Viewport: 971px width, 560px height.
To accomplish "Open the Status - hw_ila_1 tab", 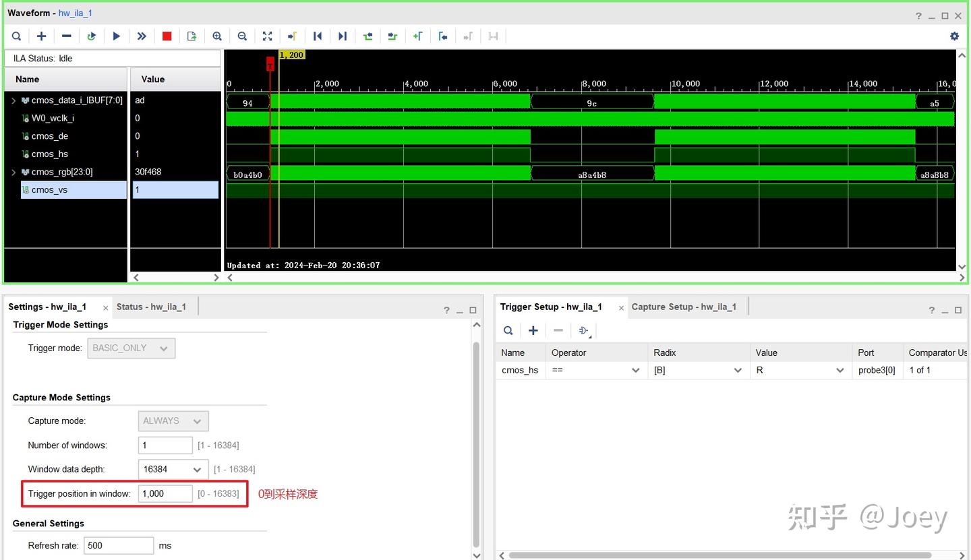I will (152, 306).
